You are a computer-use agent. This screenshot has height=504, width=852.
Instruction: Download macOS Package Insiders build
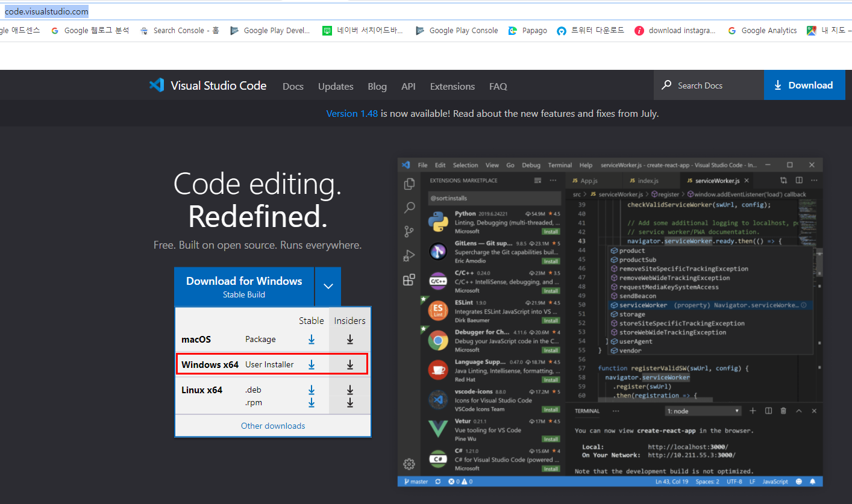pyautogui.click(x=350, y=340)
